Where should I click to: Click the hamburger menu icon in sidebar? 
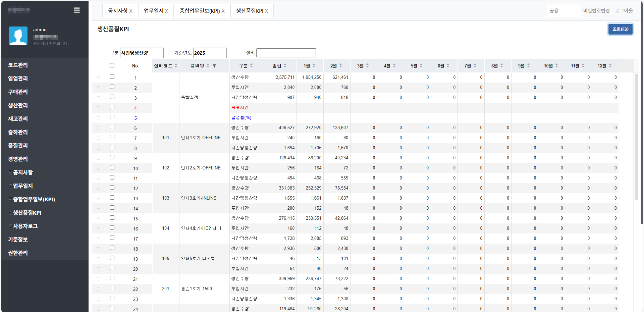coord(77,10)
